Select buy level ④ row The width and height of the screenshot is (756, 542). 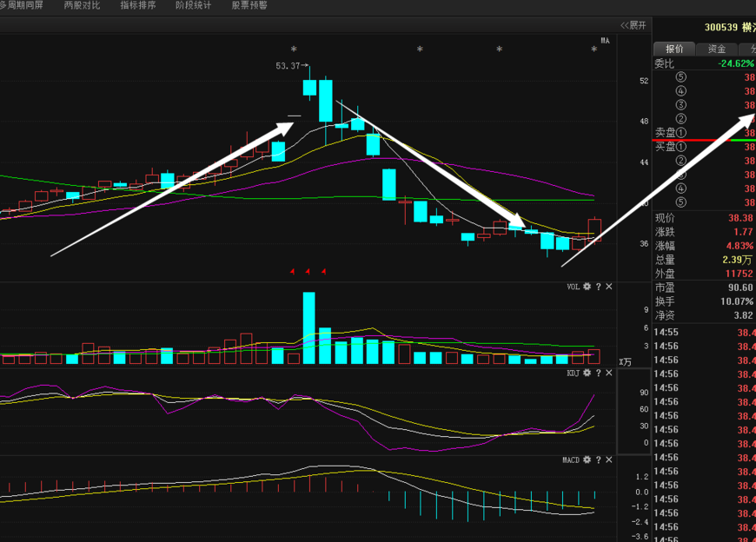tap(704, 188)
